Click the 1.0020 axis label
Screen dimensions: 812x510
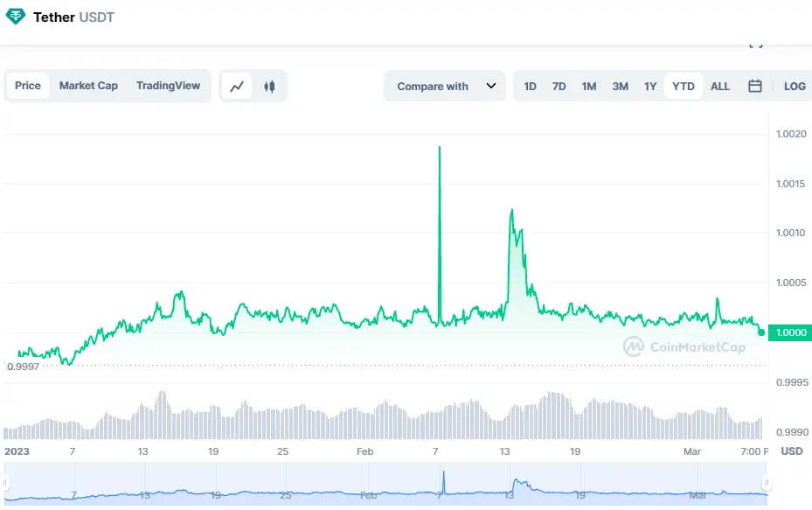pyautogui.click(x=791, y=134)
